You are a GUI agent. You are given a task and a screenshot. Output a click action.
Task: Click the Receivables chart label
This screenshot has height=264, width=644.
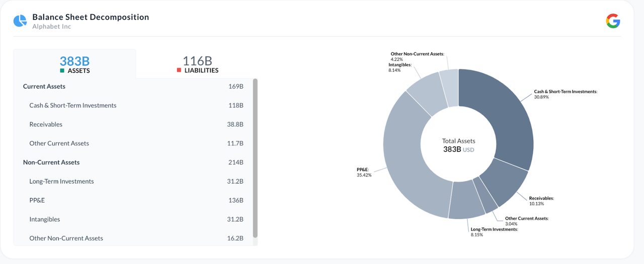(541, 198)
